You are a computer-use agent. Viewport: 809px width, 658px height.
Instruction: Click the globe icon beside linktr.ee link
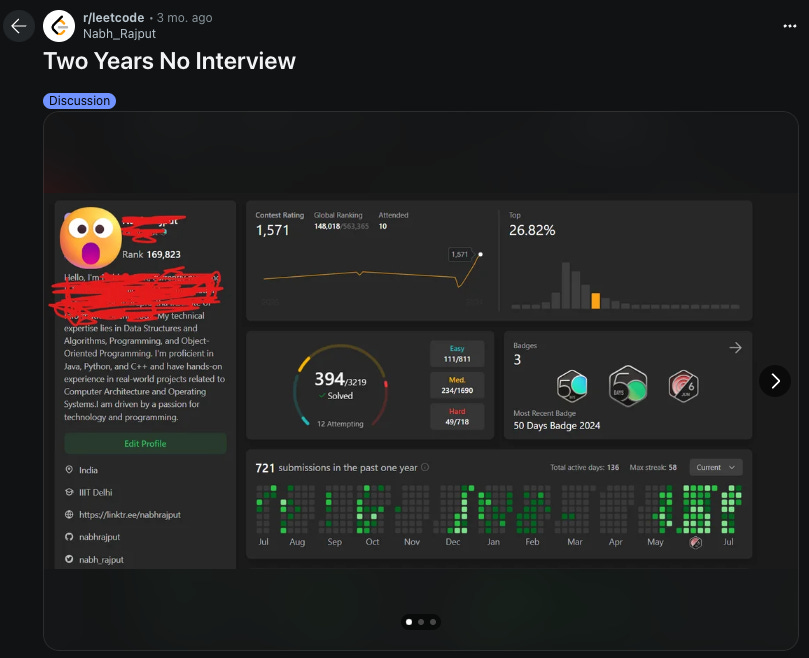pos(69,514)
